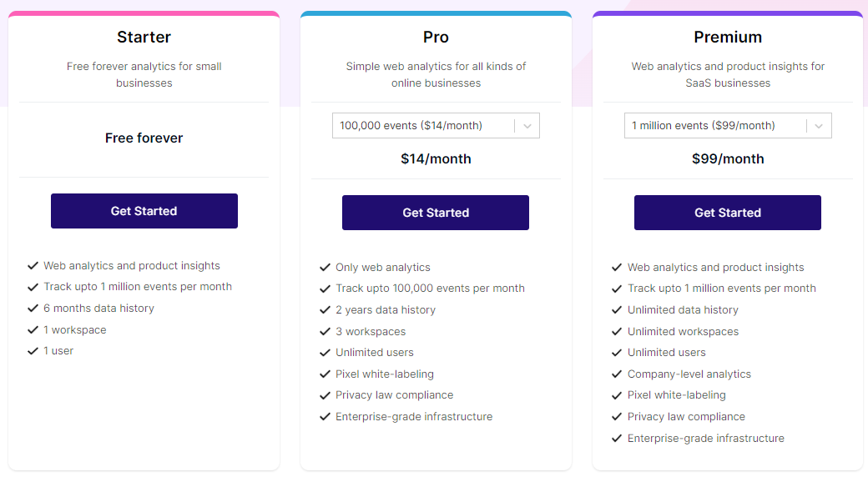Click the Premium dropdown chevron arrow
Screen dimensions: 868x477
pyautogui.click(x=819, y=126)
